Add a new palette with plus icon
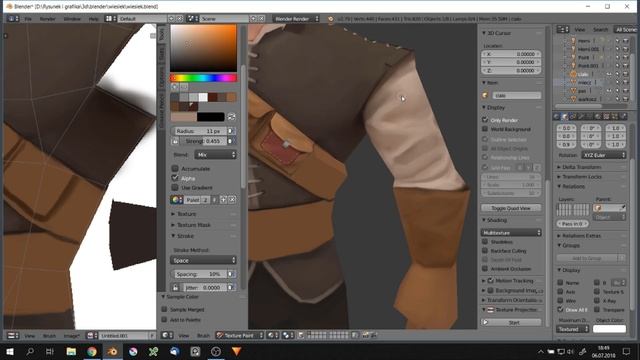 [224, 200]
